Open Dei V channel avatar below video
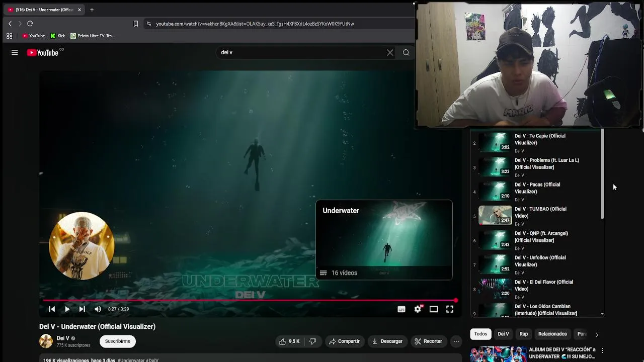 point(46,341)
